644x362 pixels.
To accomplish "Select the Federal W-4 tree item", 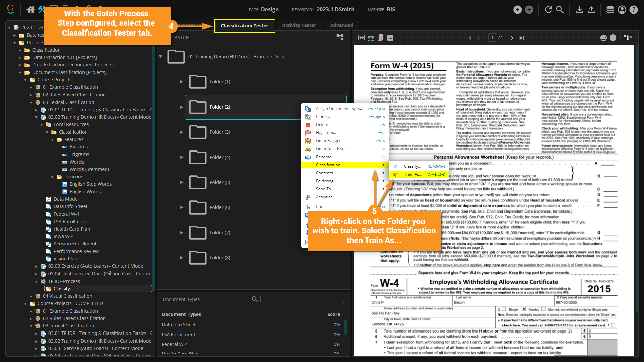I will coord(66,214).
